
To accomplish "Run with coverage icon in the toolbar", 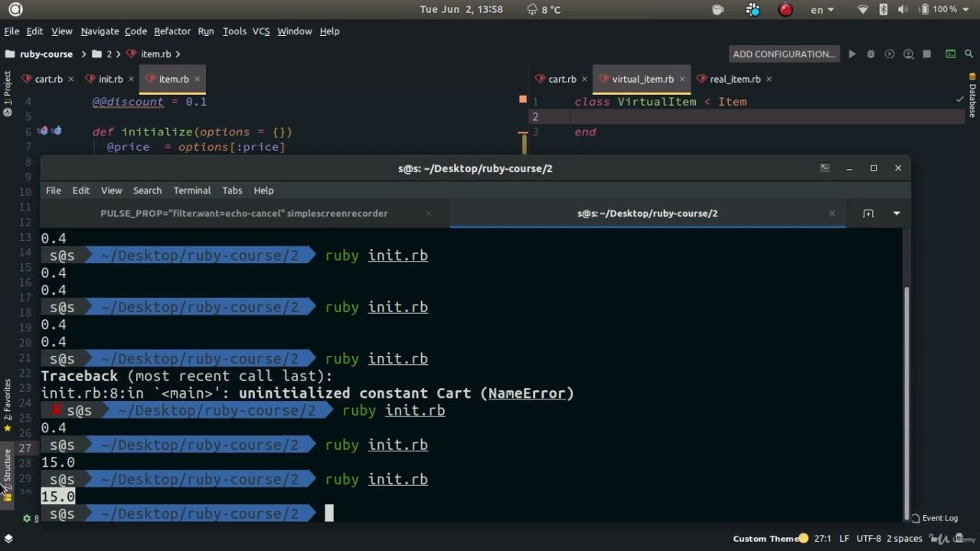I will pyautogui.click(x=889, y=54).
